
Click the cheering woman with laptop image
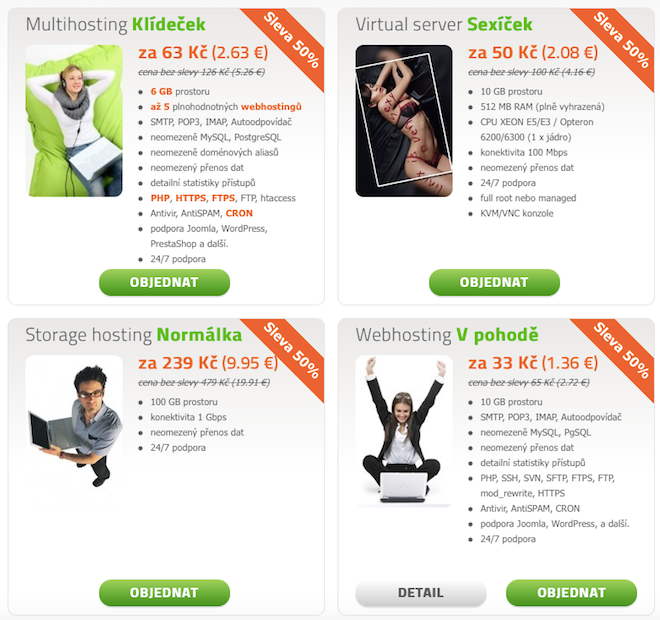click(404, 431)
